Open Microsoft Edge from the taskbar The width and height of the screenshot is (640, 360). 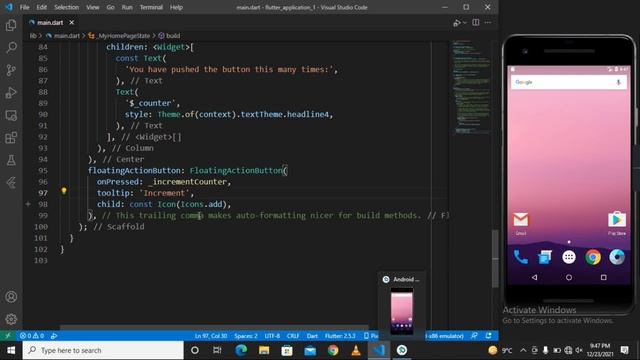coord(241,350)
